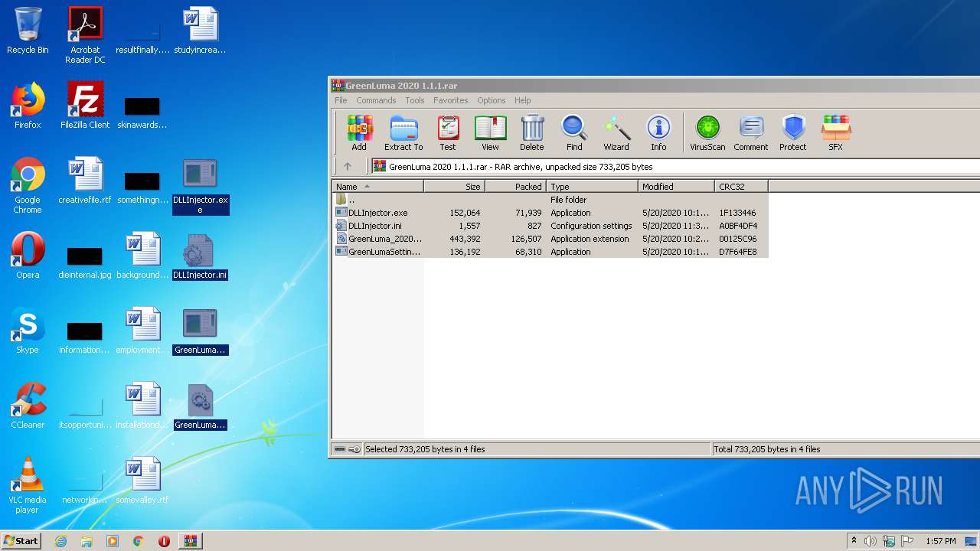The image size is (980, 551).
Task: Run the Test archive tool
Action: (x=448, y=133)
